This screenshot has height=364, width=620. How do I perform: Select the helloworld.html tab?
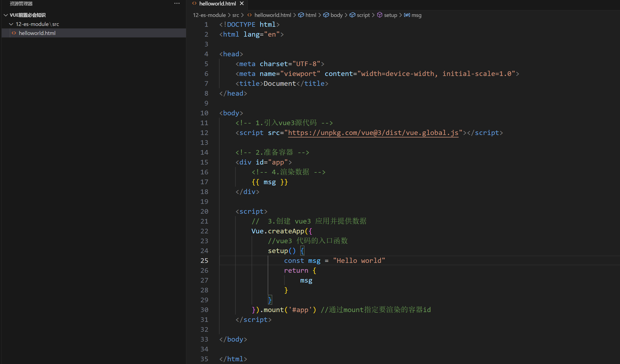pyautogui.click(x=217, y=4)
